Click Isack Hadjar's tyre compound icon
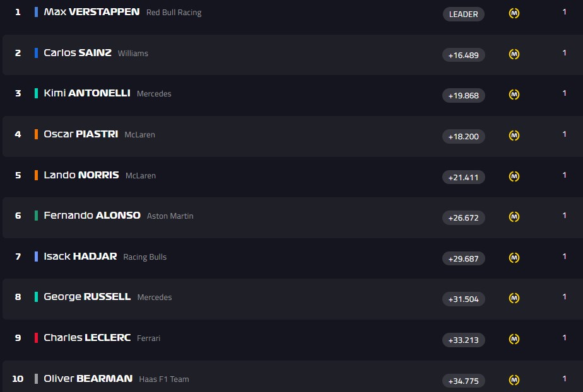Viewport: 583px width, 392px height. 514,257
